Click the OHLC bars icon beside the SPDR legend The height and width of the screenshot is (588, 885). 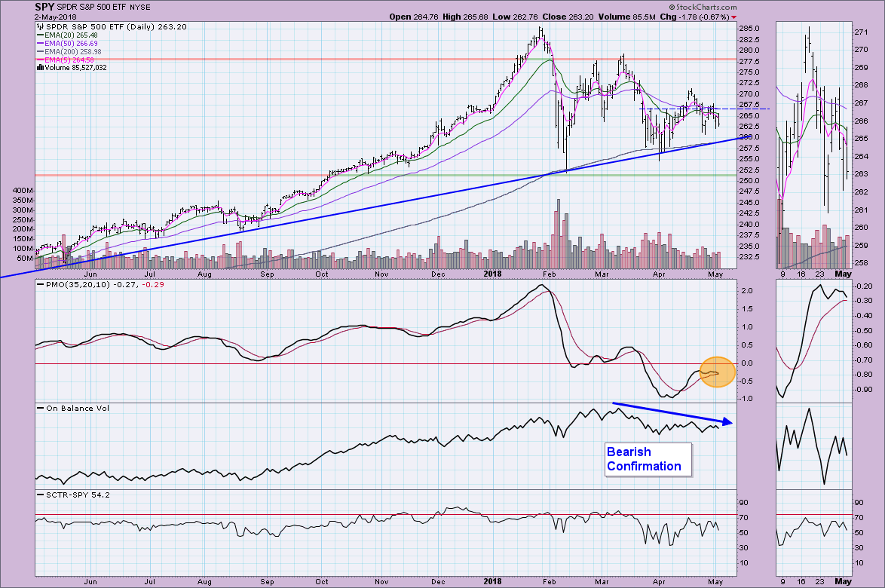coord(40,26)
